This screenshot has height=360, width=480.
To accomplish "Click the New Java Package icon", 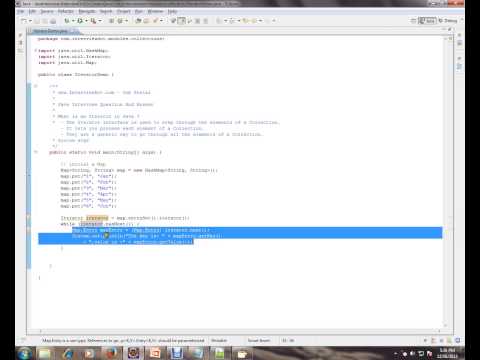I will click(x=111, y=21).
